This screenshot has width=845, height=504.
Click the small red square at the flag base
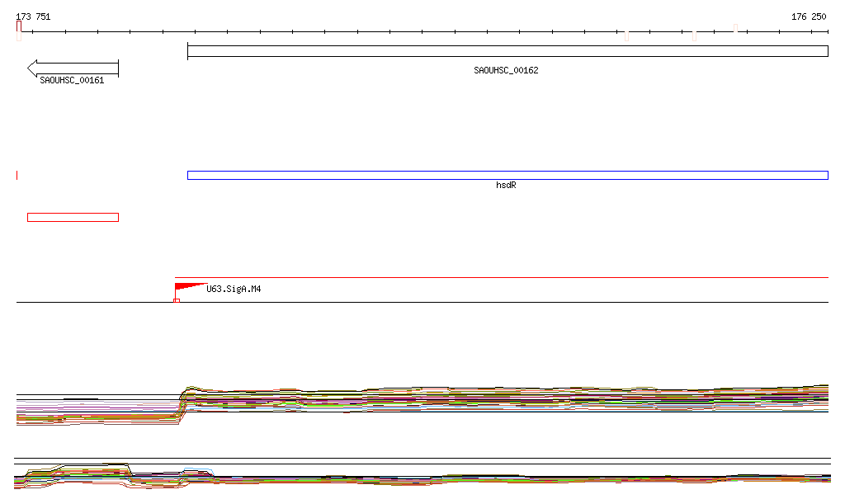[x=177, y=300]
